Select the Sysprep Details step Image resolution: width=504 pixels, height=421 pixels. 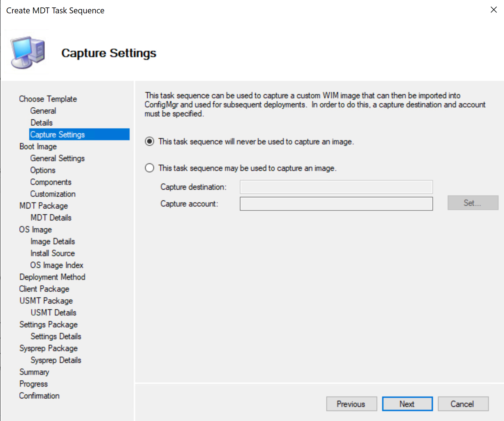[56, 360]
